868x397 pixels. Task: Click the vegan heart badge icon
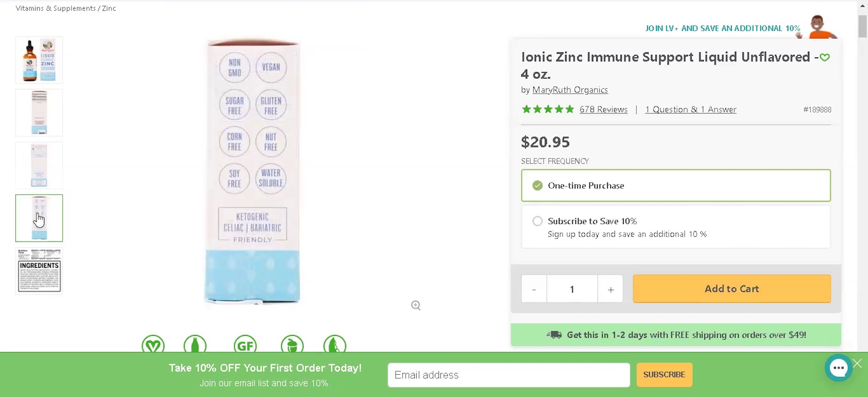click(x=153, y=345)
